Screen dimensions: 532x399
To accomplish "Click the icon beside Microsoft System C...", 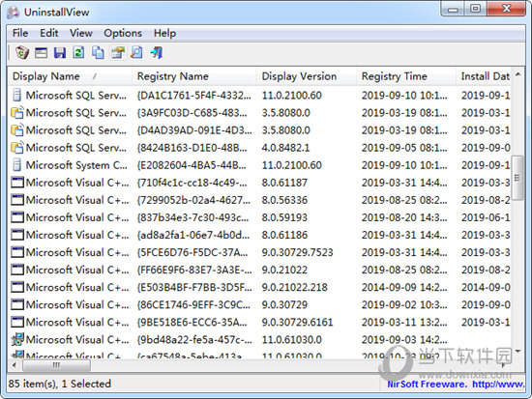I will [17, 165].
